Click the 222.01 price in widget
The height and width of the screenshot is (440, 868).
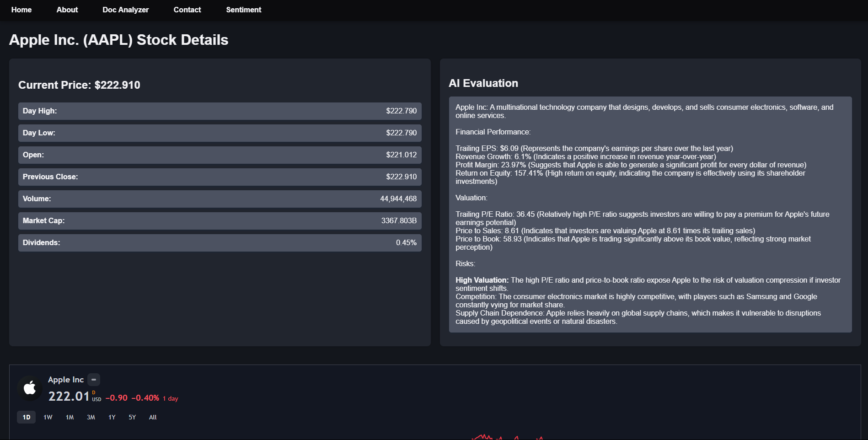click(69, 396)
